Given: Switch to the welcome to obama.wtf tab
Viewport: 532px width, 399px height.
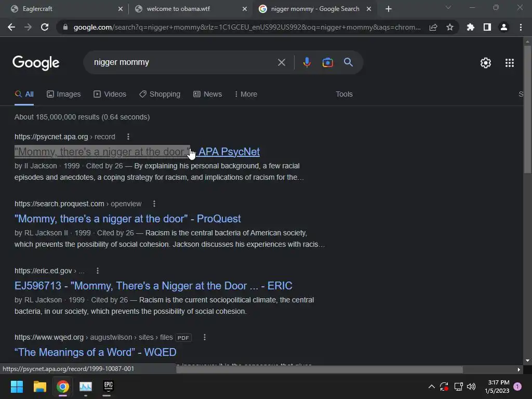Looking at the screenshot, I should pos(191,9).
